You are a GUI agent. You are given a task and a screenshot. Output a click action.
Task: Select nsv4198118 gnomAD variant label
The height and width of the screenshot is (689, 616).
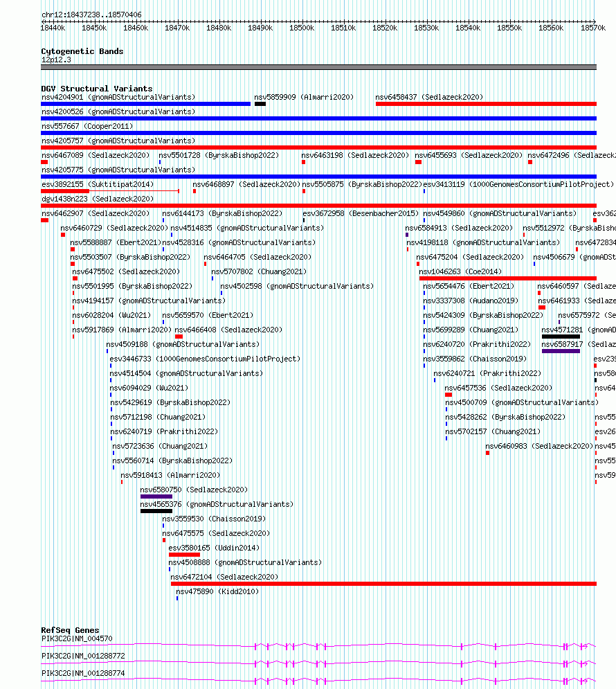tap(483, 242)
